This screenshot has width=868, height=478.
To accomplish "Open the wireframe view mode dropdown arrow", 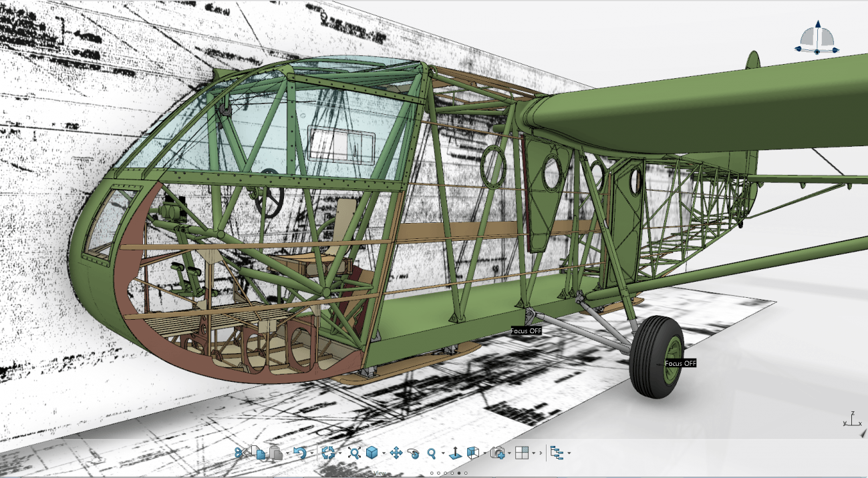I will pyautogui.click(x=484, y=454).
